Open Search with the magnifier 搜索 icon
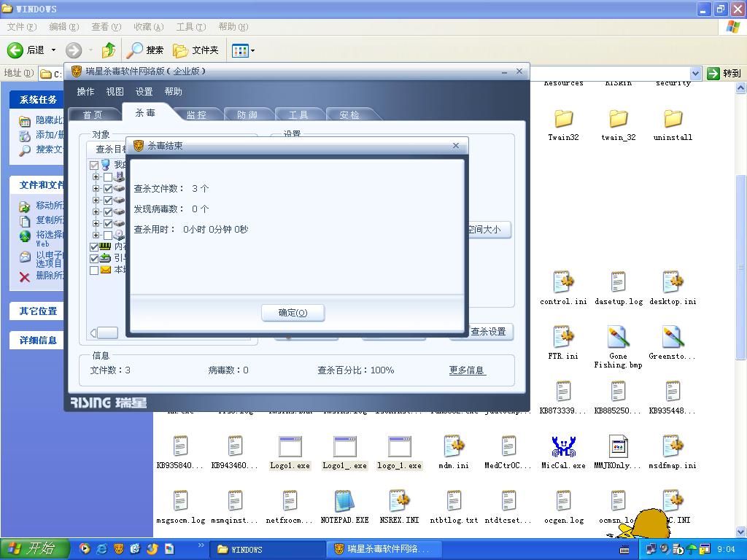Image resolution: width=747 pixels, height=560 pixels. tap(135, 50)
